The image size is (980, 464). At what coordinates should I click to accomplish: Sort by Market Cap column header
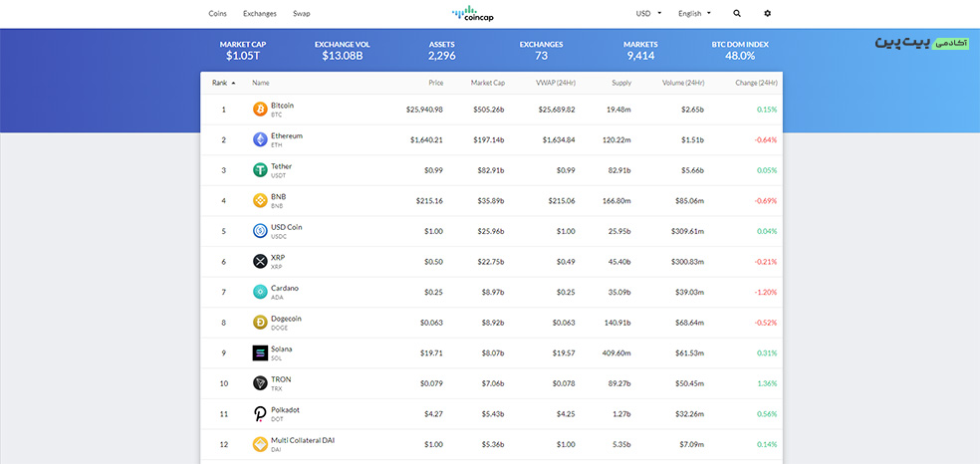pos(487,83)
